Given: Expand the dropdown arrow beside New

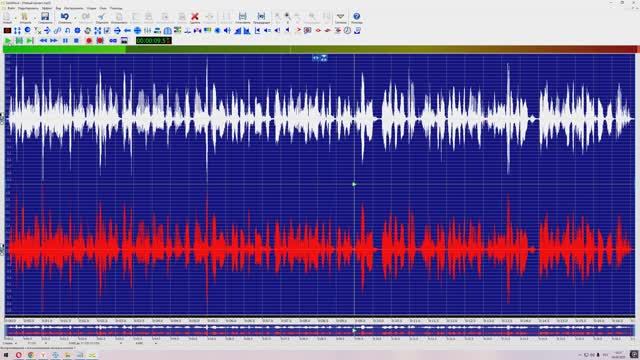Looking at the screenshot, I should point(15,17).
